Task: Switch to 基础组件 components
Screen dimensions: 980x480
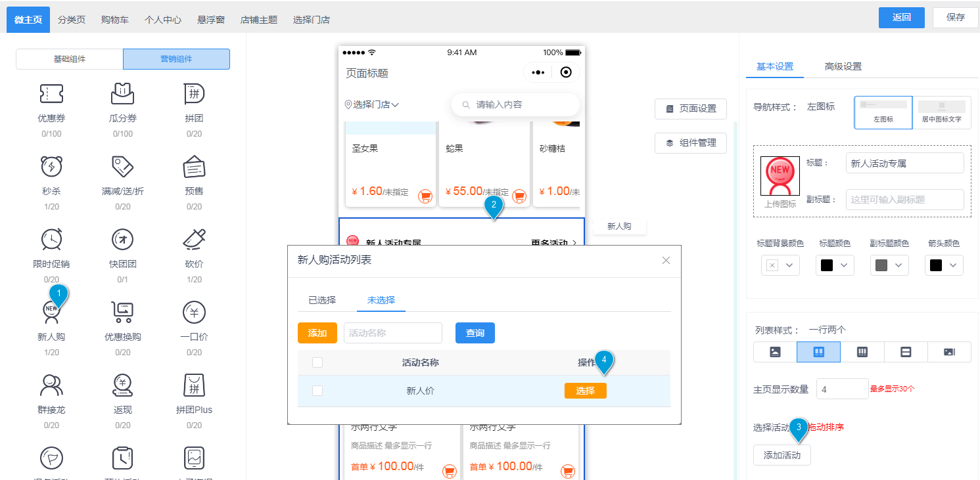Action: (70, 59)
